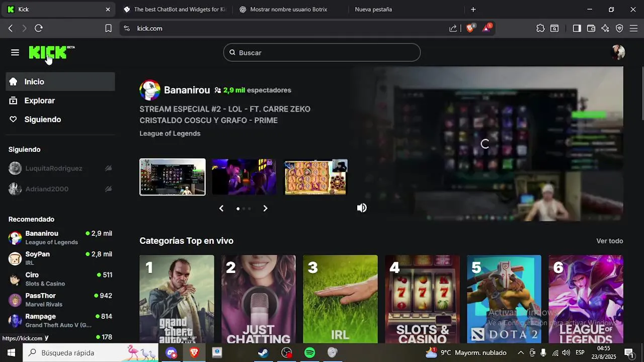The image size is (644, 362).
Task: Open the Brave main menu icon
Action: pos(633,28)
